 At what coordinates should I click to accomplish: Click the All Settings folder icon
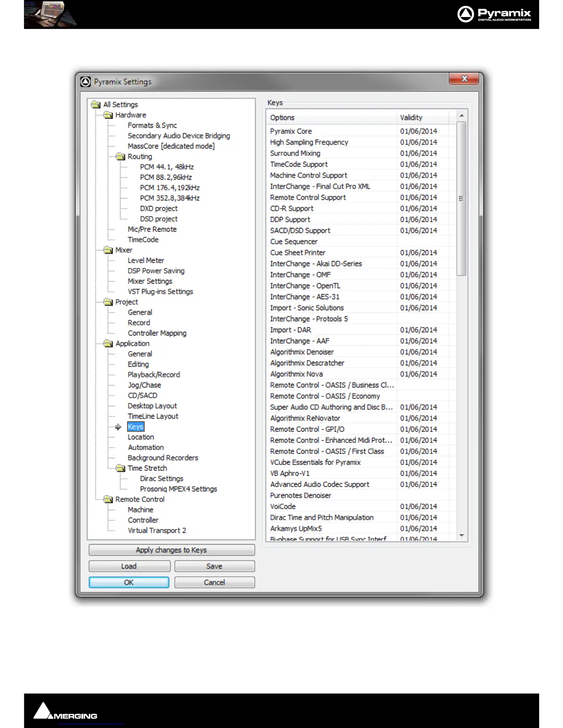[x=96, y=105]
